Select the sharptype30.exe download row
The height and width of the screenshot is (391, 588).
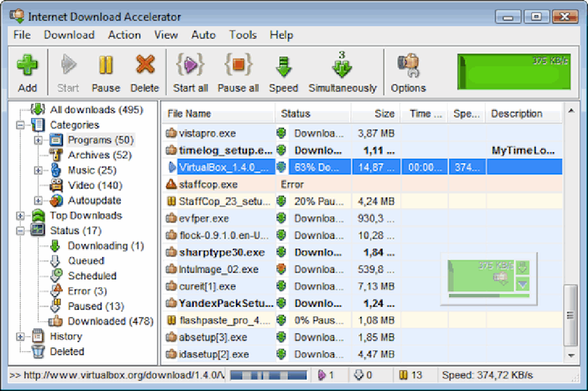pos(362,253)
